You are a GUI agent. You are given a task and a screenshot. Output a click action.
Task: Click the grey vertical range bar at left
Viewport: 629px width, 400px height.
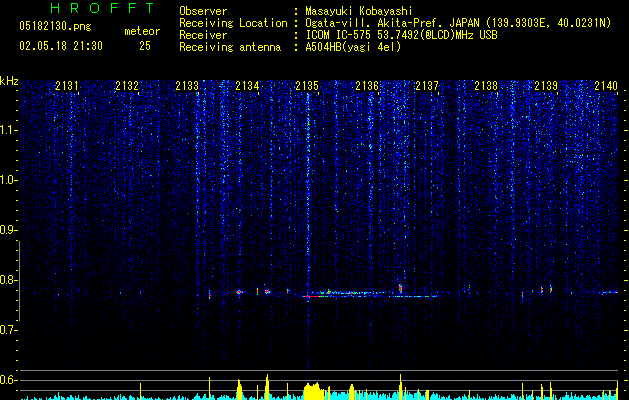pyautogui.click(x=19, y=281)
